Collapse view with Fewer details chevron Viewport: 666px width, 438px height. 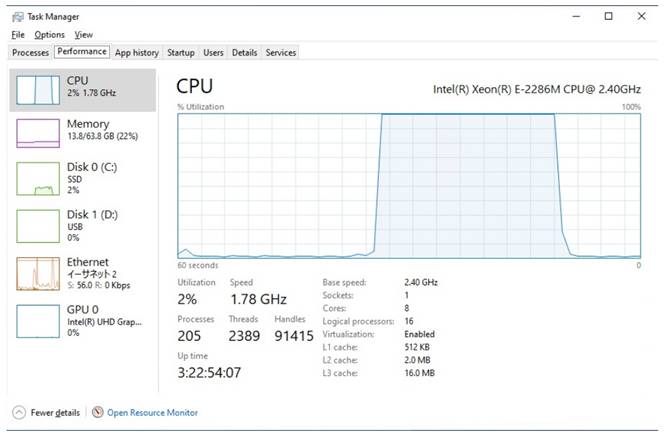point(19,413)
